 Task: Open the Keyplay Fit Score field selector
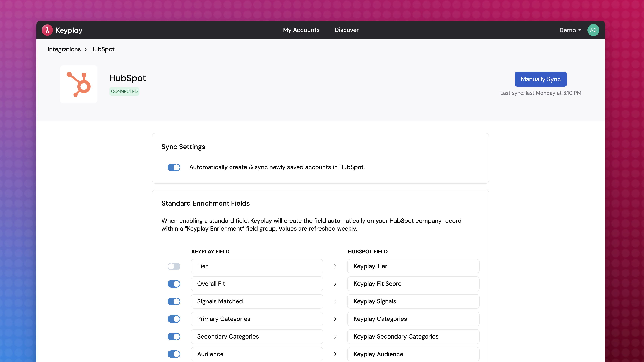(x=413, y=284)
